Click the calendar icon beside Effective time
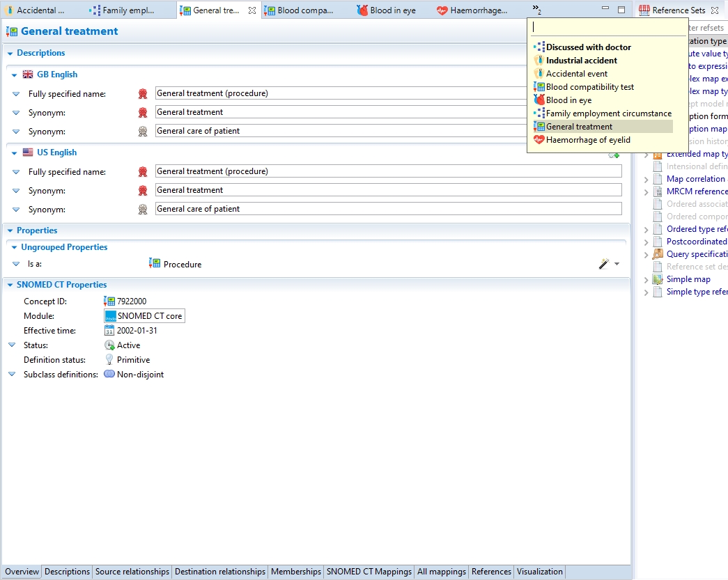This screenshot has width=728, height=580. point(109,331)
